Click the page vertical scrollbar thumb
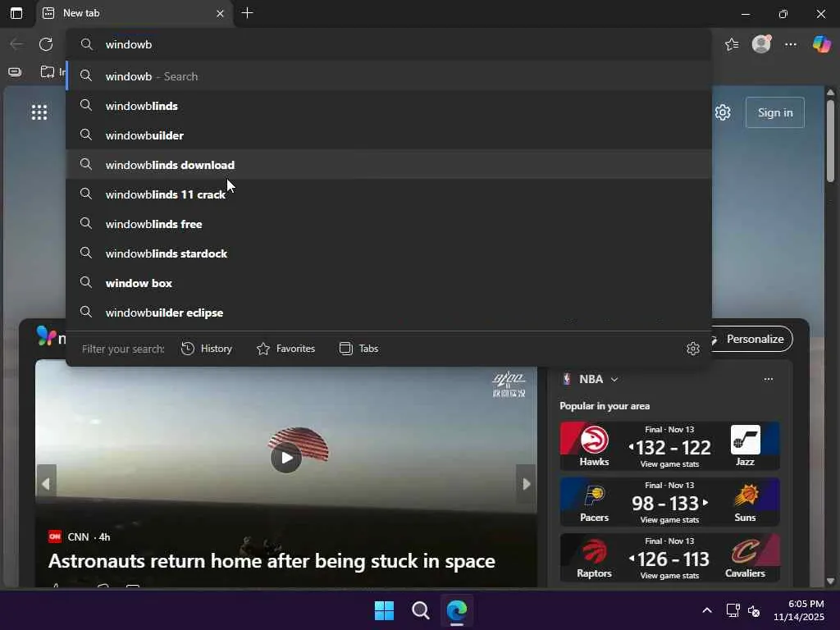Viewport: 840px width, 630px height. pos(830,140)
